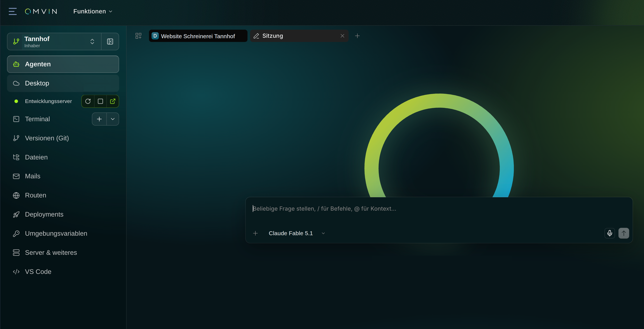Add attachment with prompt plus icon

coord(255,233)
